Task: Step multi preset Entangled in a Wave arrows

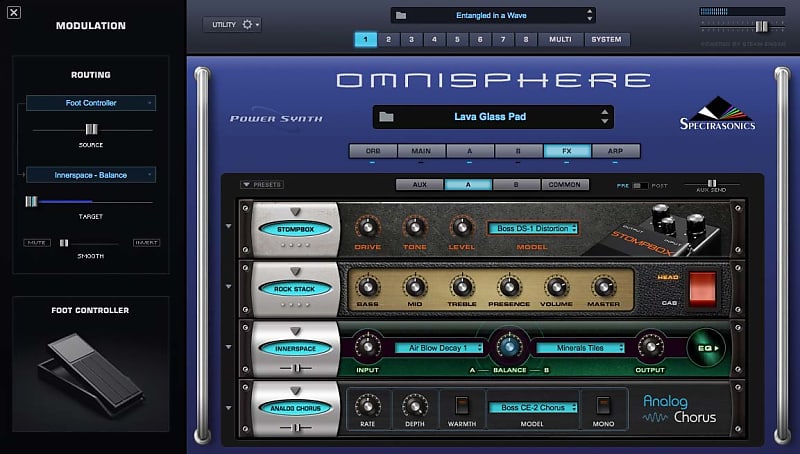Action: pyautogui.click(x=590, y=15)
